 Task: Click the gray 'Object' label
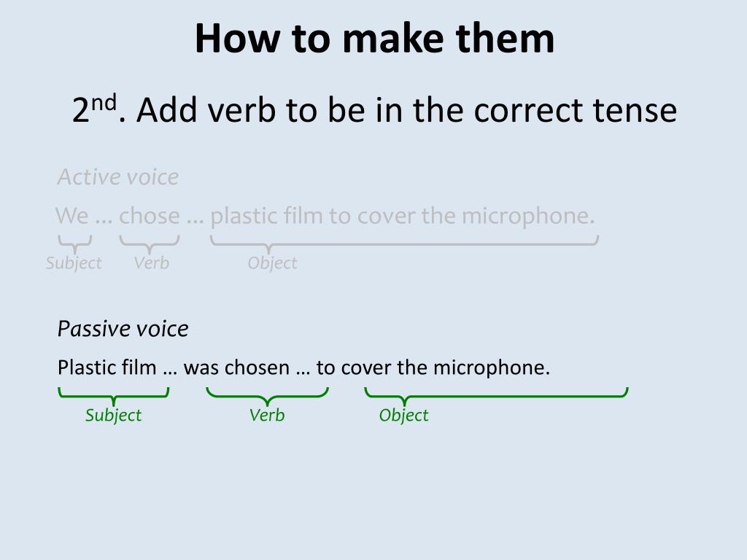tap(273, 263)
